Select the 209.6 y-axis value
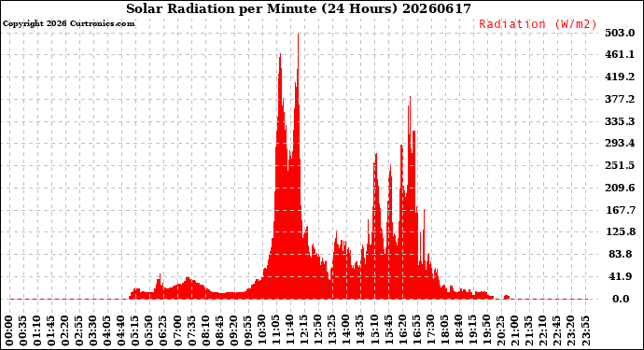Screen dimensions: 644x350 620,188
